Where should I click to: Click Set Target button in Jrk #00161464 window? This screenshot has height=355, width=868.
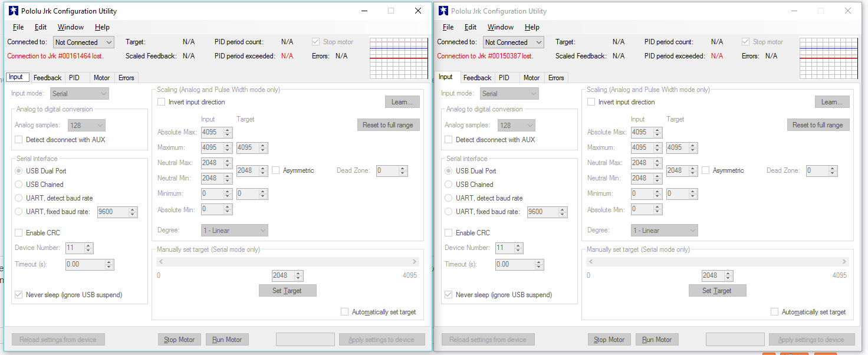coord(288,291)
